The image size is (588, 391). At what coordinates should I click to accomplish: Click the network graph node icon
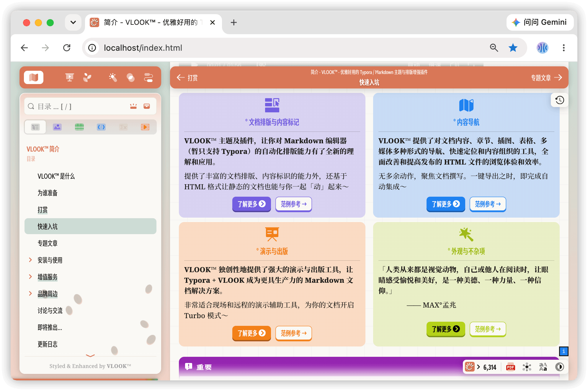coord(527,367)
